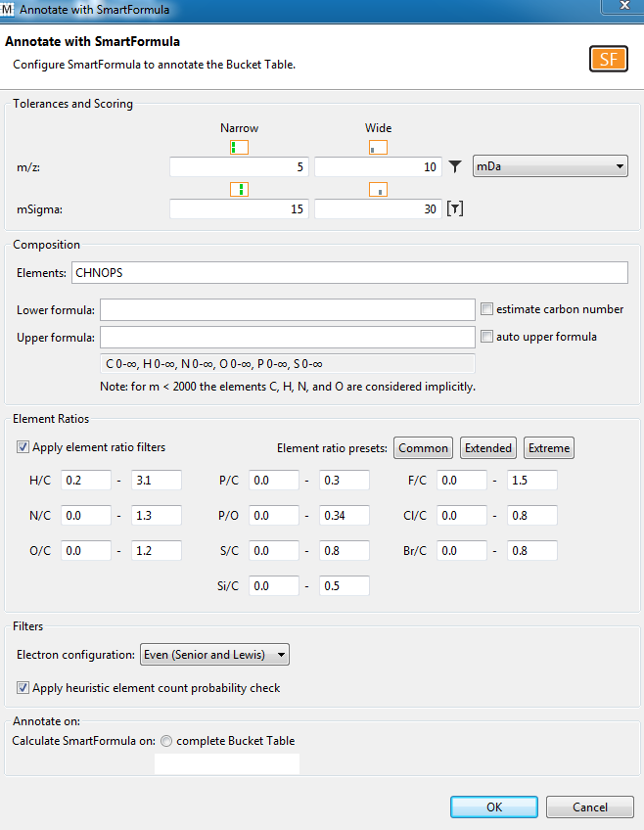The width and height of the screenshot is (644, 830).
Task: Click the O/C minimum ratio field
Action: pyautogui.click(x=86, y=550)
